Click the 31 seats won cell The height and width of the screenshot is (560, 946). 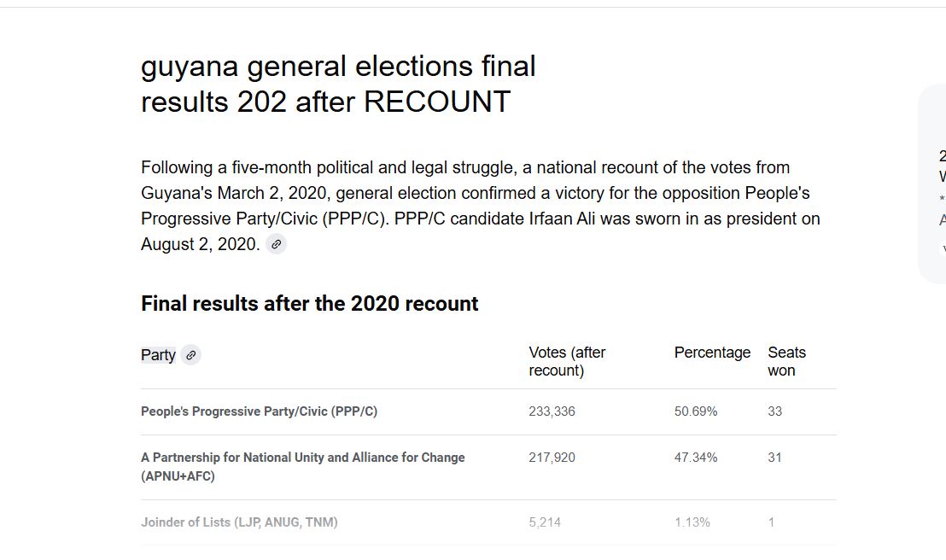[x=774, y=458]
